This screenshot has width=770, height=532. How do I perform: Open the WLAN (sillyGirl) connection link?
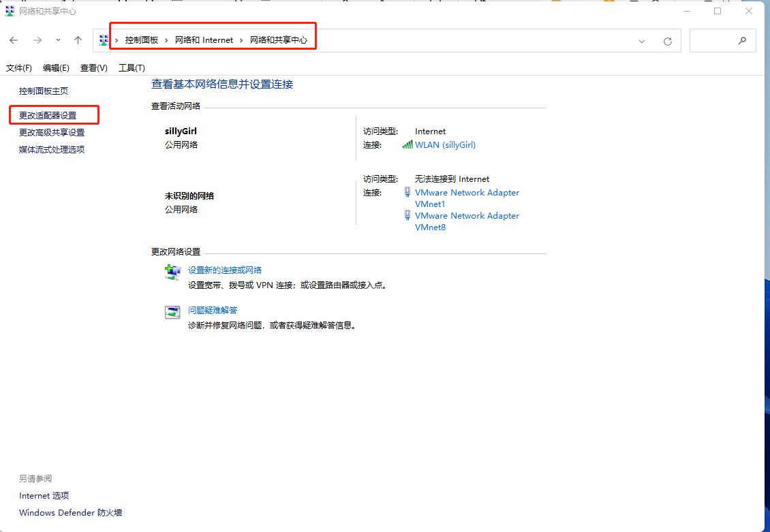click(445, 144)
